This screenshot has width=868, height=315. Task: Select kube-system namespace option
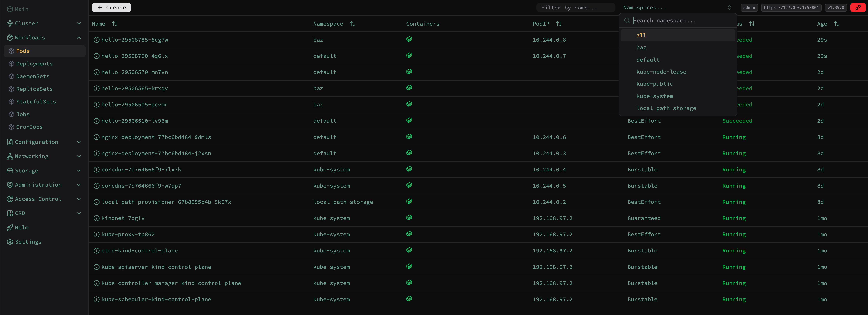tap(654, 96)
